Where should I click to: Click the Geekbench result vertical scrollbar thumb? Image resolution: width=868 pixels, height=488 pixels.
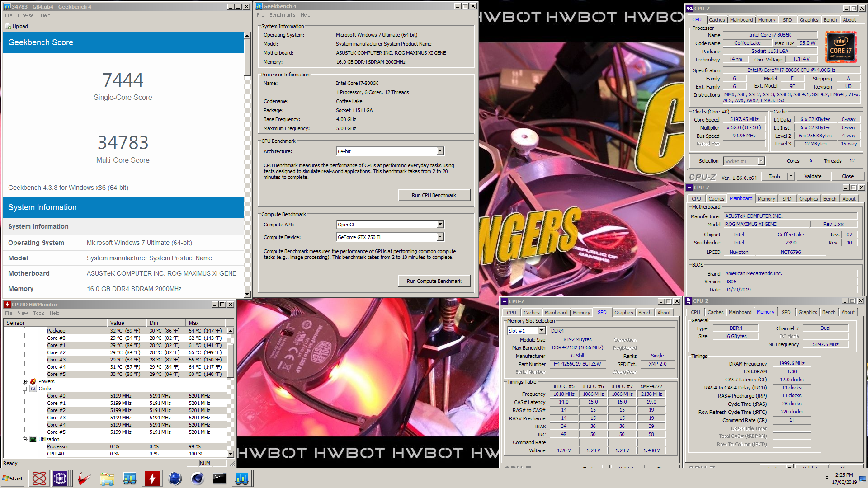point(247,58)
